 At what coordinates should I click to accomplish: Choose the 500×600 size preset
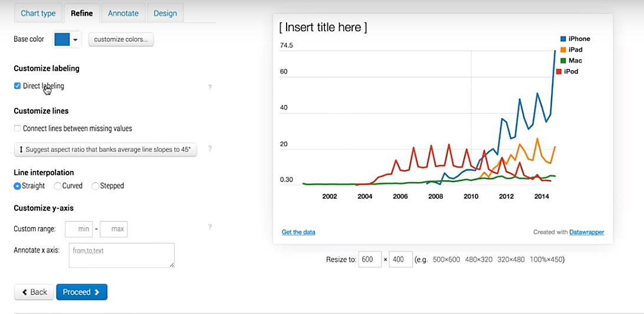click(446, 259)
